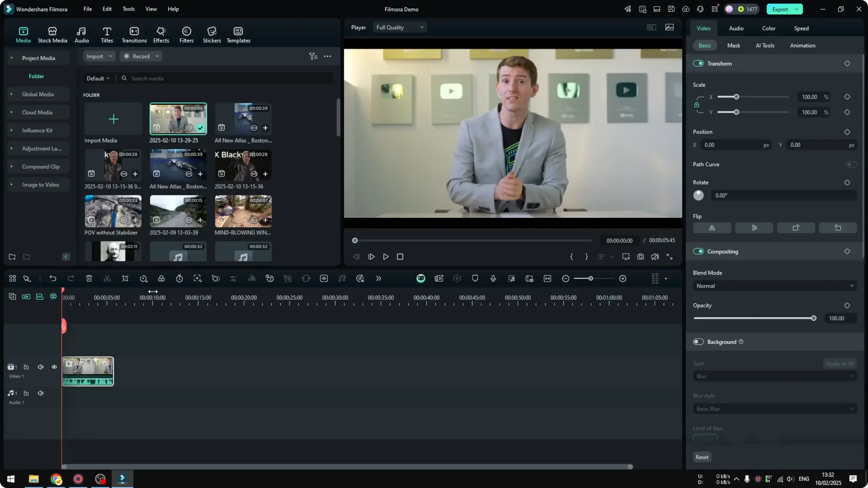Screen dimensions: 868x488
Task: Record a voiceover with the microphone icon
Action: 493,278
